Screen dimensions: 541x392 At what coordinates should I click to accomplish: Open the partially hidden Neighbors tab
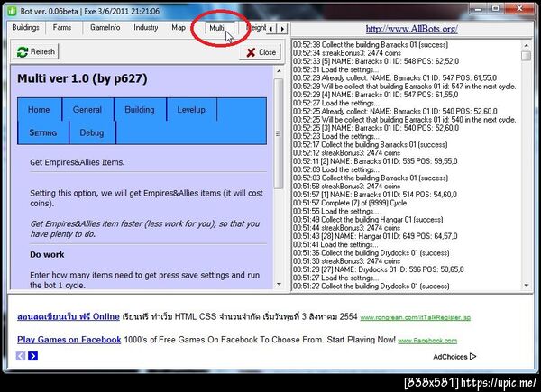[256, 28]
